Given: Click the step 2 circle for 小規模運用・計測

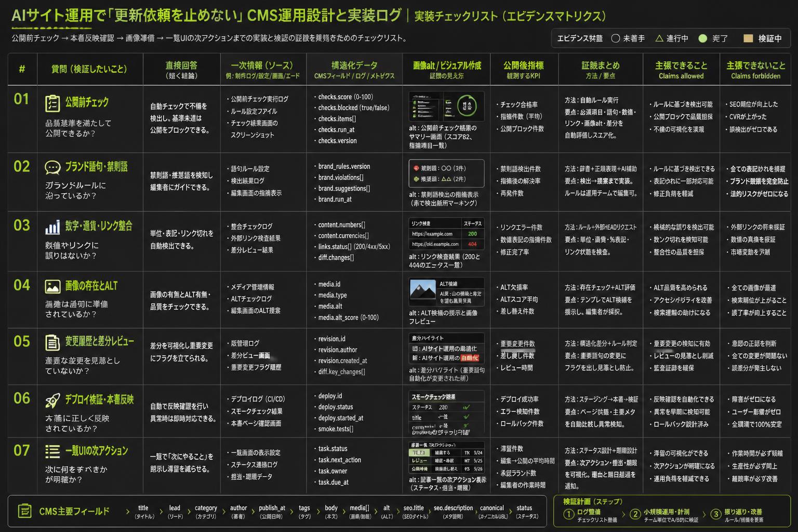Looking at the screenshot, I should [635, 514].
